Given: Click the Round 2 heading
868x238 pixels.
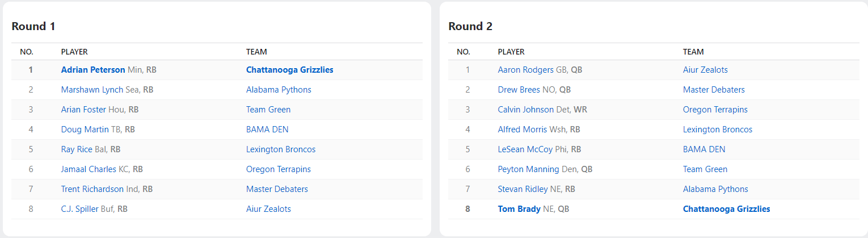Looking at the screenshot, I should (470, 26).
